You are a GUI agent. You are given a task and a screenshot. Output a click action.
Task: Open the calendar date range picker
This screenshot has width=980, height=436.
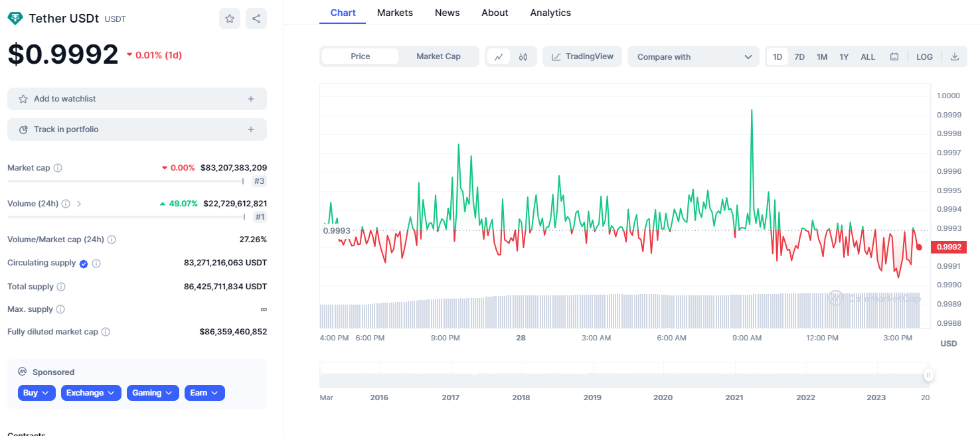(894, 57)
